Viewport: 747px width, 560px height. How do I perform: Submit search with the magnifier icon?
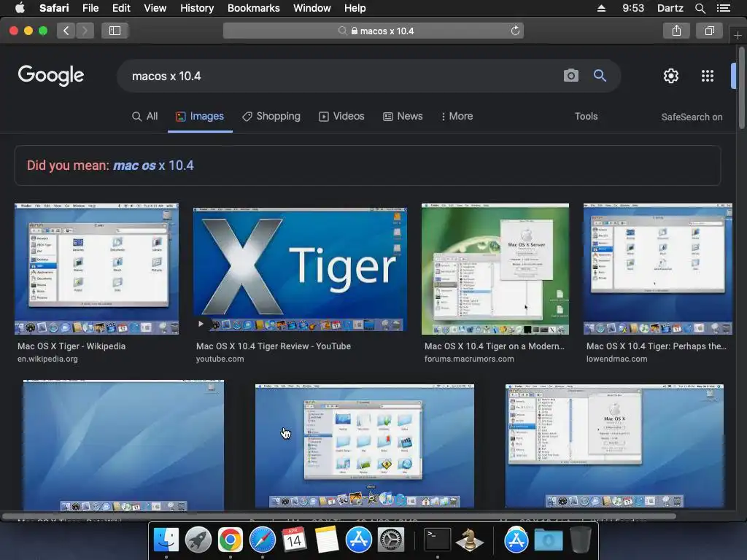point(600,75)
